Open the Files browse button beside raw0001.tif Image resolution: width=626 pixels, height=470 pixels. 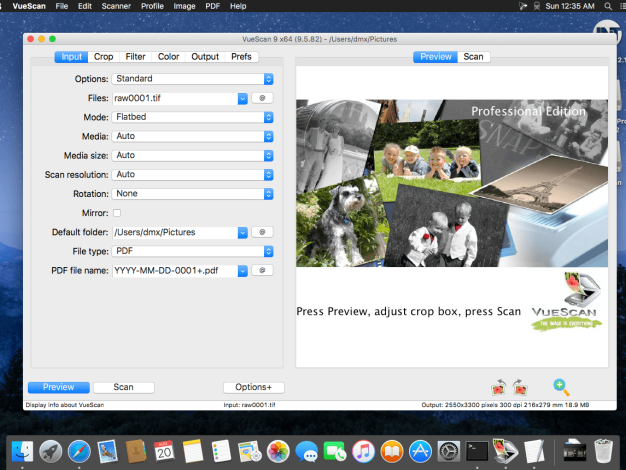(x=262, y=98)
